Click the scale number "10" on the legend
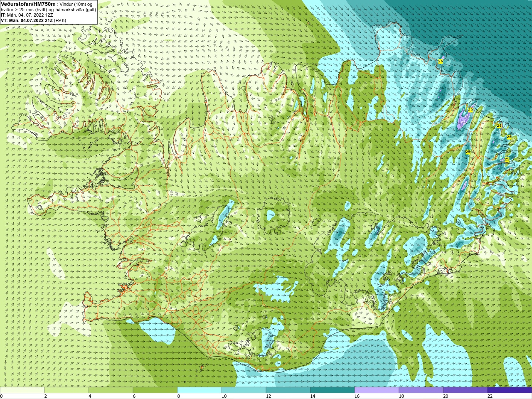 (224, 396)
